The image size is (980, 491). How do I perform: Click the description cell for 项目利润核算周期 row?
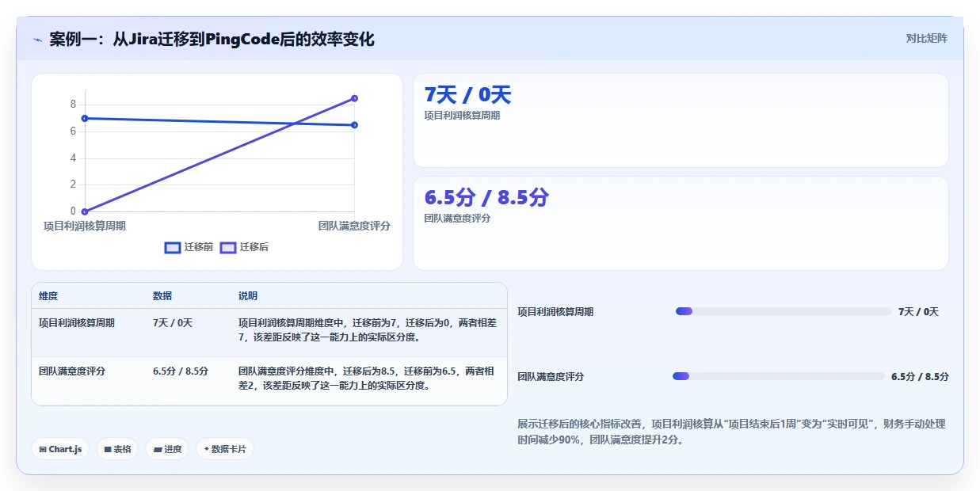tap(367, 329)
